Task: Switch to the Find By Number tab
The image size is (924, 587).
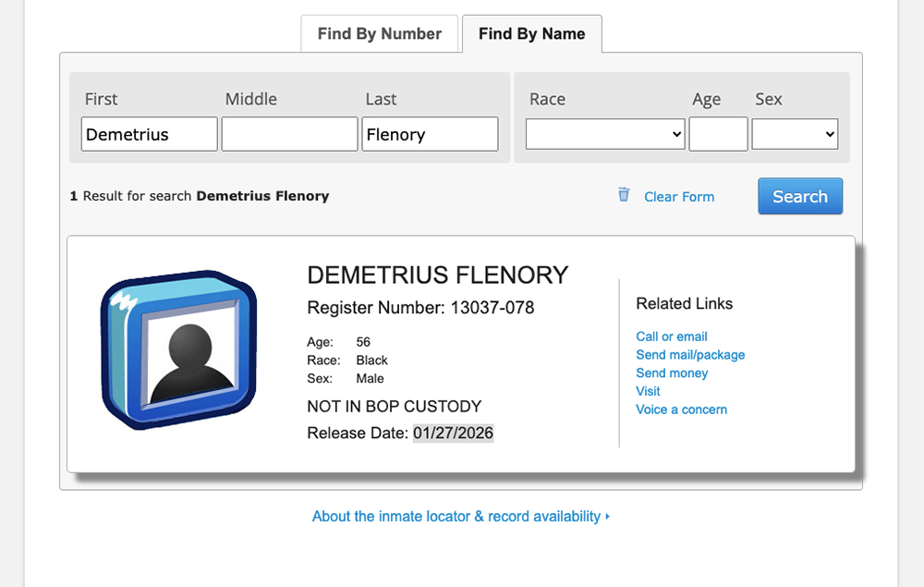Action: [379, 33]
